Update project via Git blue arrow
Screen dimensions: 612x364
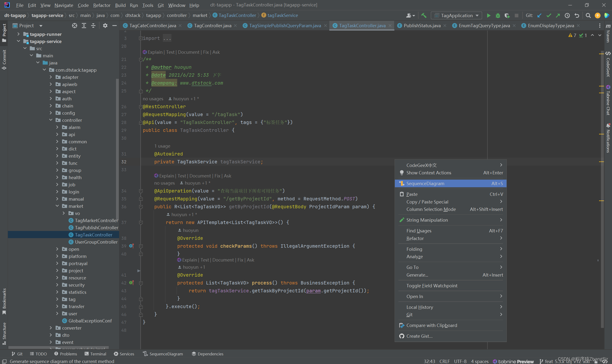pos(539,16)
